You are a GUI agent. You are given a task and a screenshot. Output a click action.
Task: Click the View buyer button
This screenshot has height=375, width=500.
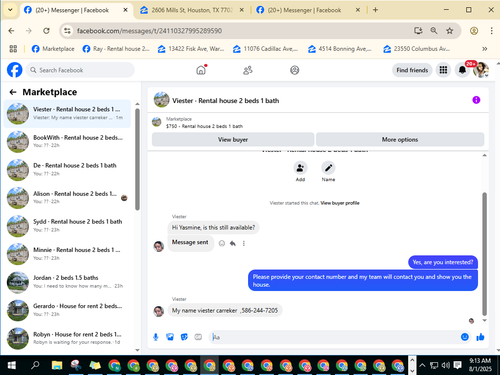[233, 139]
